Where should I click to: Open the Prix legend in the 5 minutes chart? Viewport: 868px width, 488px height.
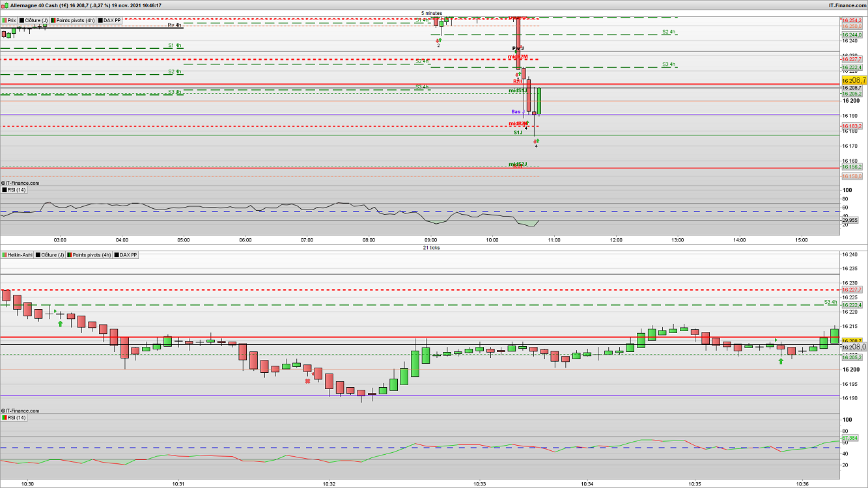[9, 20]
